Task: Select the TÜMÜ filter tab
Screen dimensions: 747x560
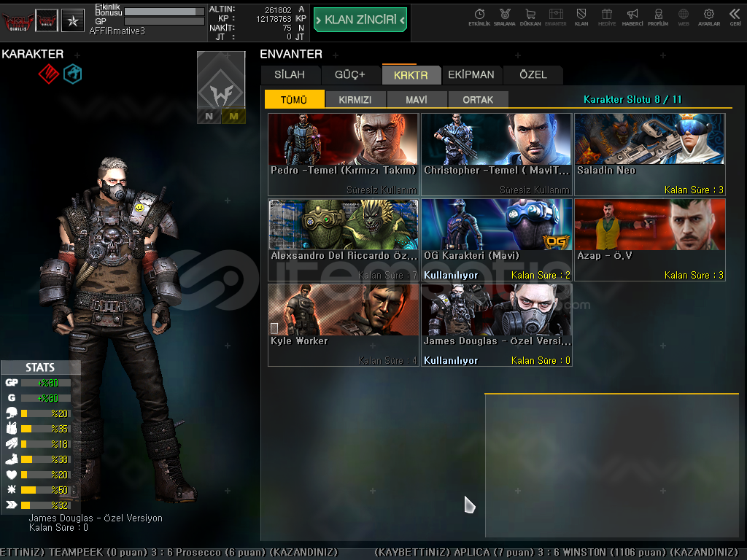Action: click(x=294, y=99)
